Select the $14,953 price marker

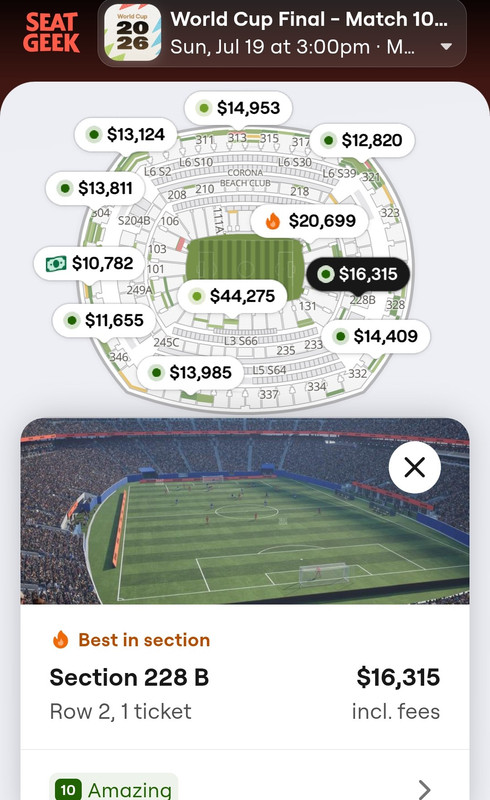tap(238, 108)
